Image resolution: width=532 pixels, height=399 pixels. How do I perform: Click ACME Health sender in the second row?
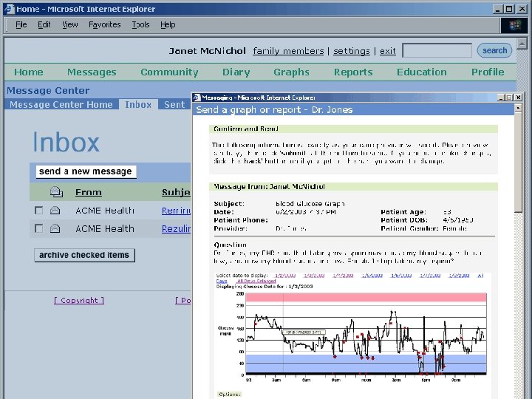click(105, 229)
